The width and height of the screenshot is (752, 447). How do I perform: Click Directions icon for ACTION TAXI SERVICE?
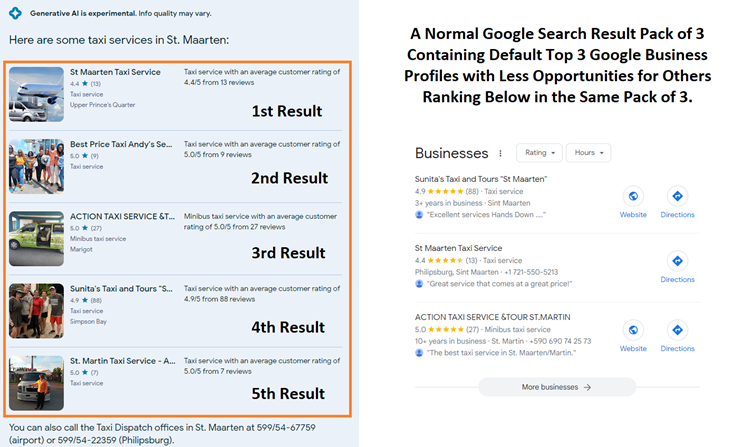coord(677,330)
